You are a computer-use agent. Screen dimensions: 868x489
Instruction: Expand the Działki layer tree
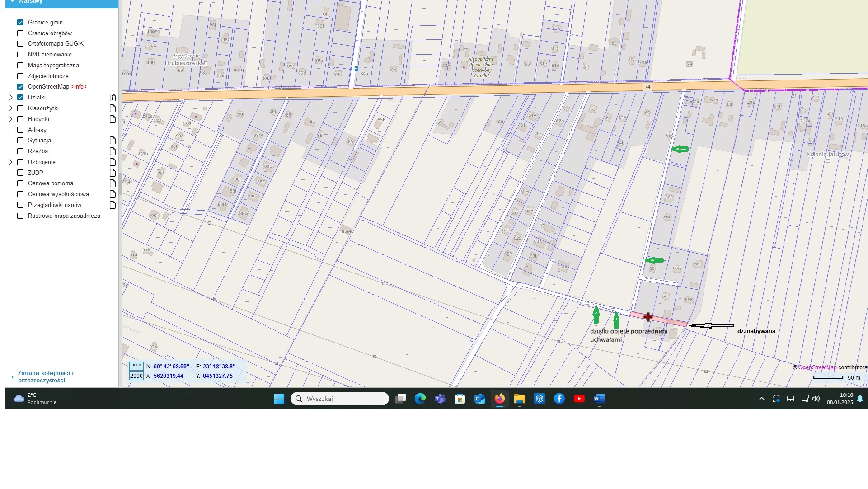click(11, 98)
